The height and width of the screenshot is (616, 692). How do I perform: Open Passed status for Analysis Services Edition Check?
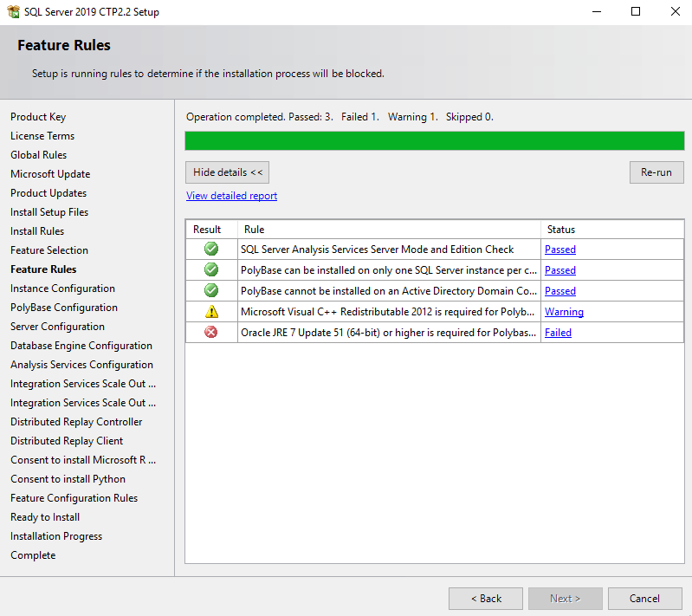point(560,250)
